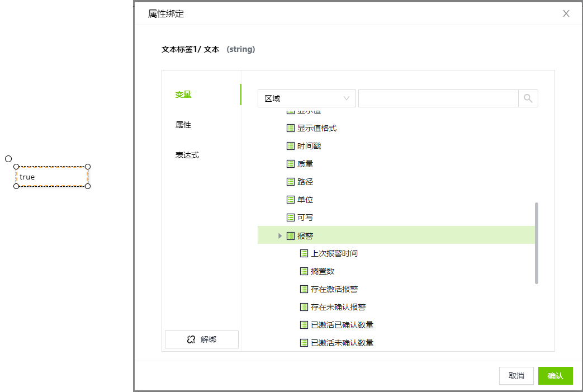Select the 搁置数 tree item
The image size is (583, 392).
pyautogui.click(x=323, y=271)
